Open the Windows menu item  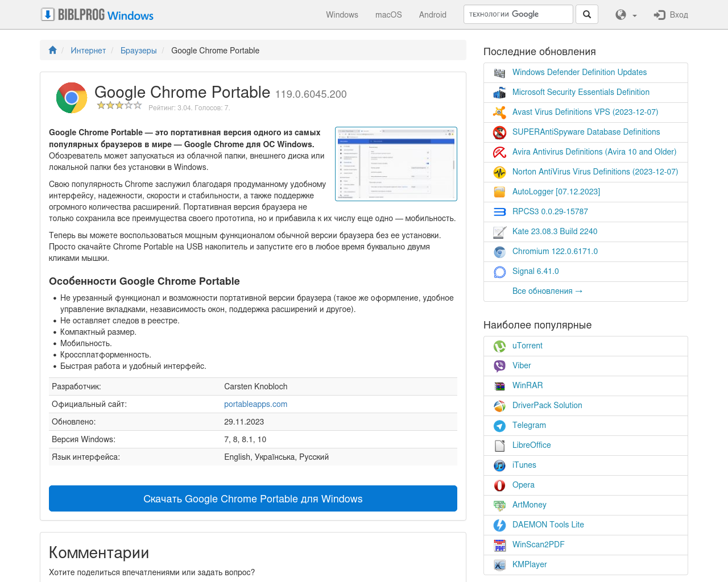tap(342, 15)
